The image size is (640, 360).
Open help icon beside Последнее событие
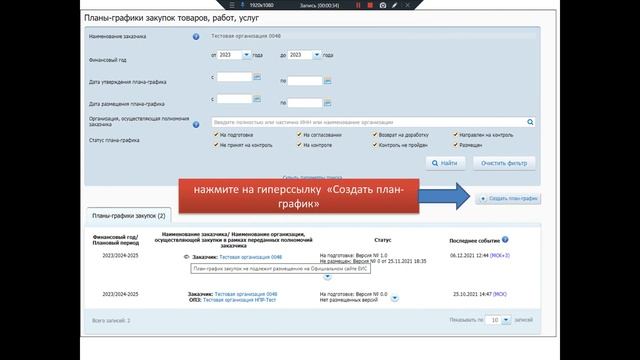tap(505, 240)
